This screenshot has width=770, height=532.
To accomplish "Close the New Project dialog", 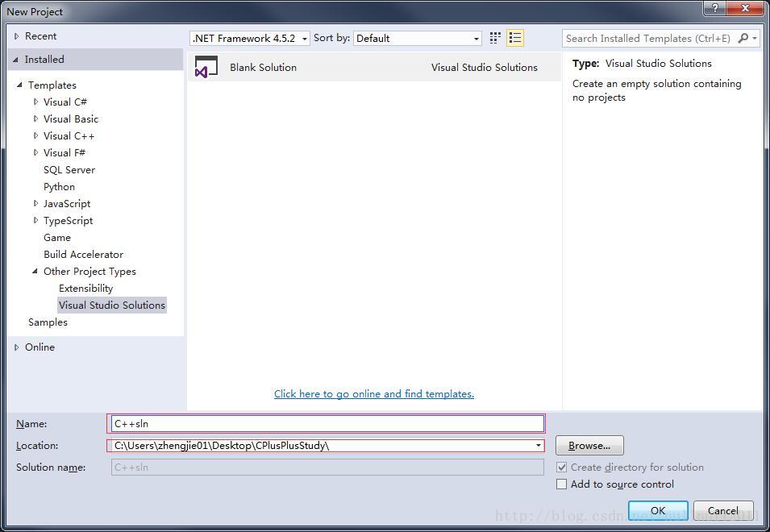I will coord(744,8).
